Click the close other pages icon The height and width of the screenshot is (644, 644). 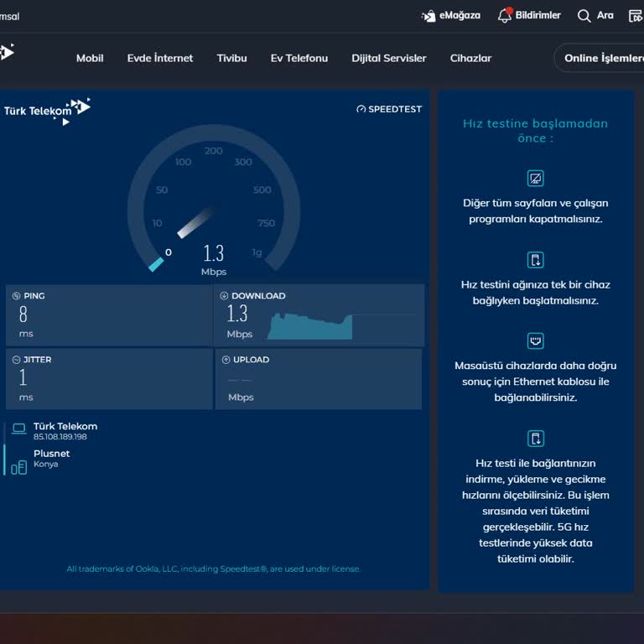pyautogui.click(x=535, y=179)
